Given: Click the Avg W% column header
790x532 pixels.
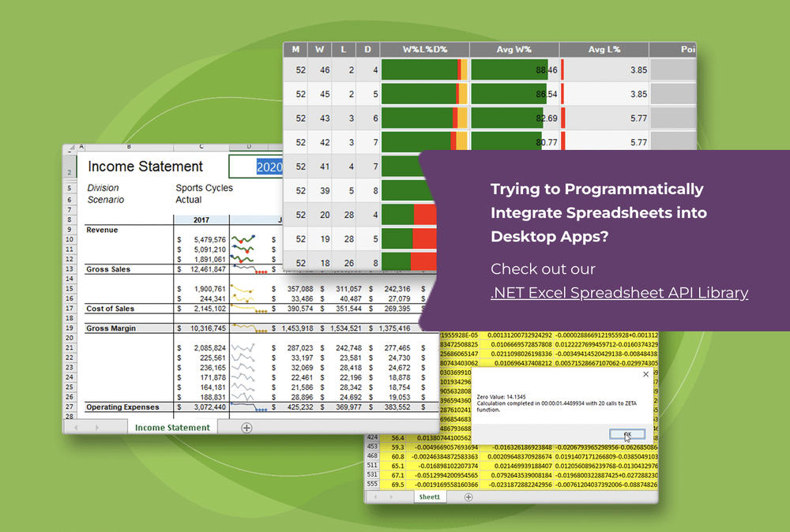Looking at the screenshot, I should click(514, 49).
